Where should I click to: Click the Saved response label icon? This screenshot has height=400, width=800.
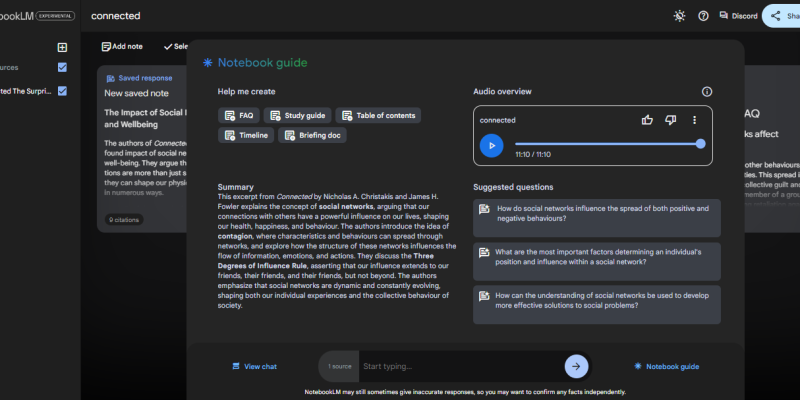point(110,79)
